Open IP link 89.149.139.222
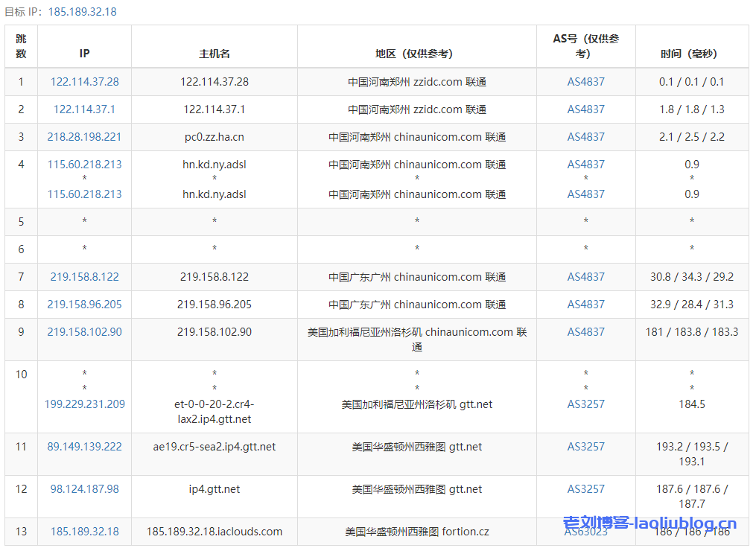The height and width of the screenshot is (551, 756). pos(84,447)
